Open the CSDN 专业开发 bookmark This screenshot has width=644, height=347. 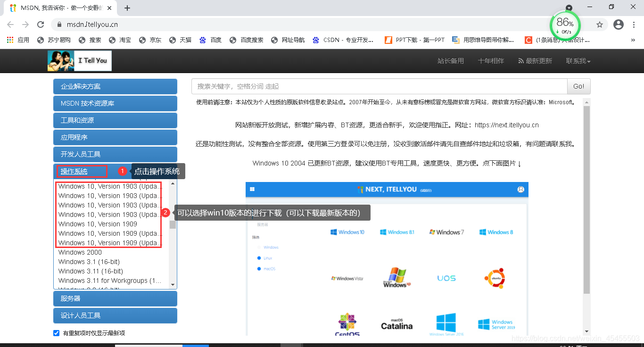click(343, 40)
